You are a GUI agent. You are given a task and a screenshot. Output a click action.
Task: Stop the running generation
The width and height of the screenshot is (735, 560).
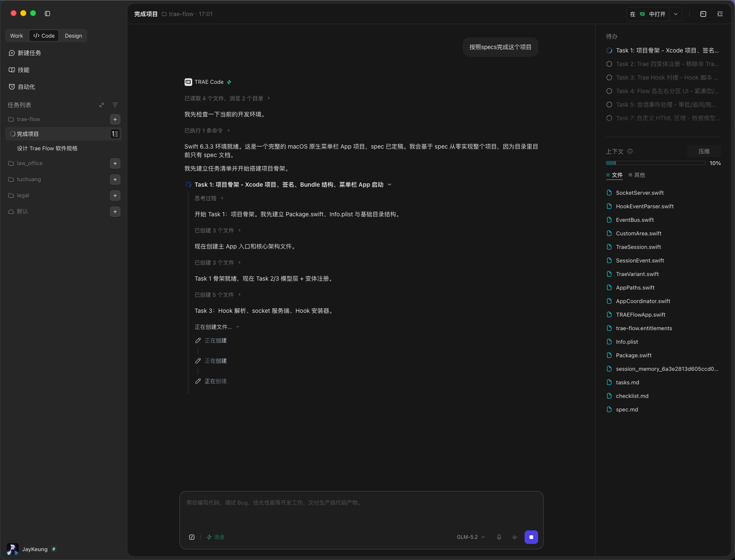tap(531, 537)
